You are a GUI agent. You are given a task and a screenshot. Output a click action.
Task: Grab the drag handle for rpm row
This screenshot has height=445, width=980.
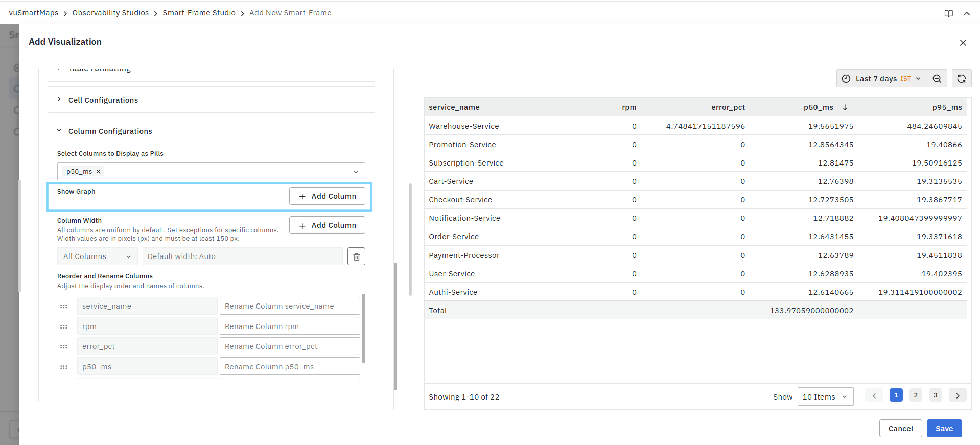click(64, 326)
